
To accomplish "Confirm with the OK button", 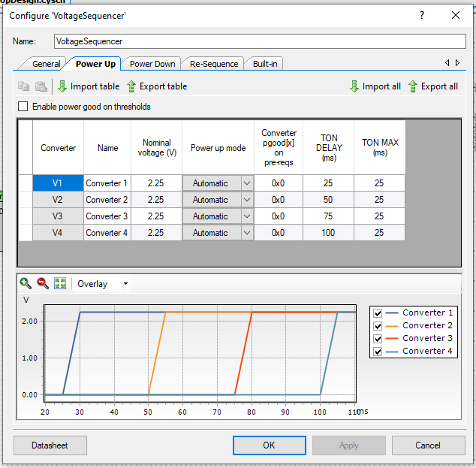I will click(270, 445).
